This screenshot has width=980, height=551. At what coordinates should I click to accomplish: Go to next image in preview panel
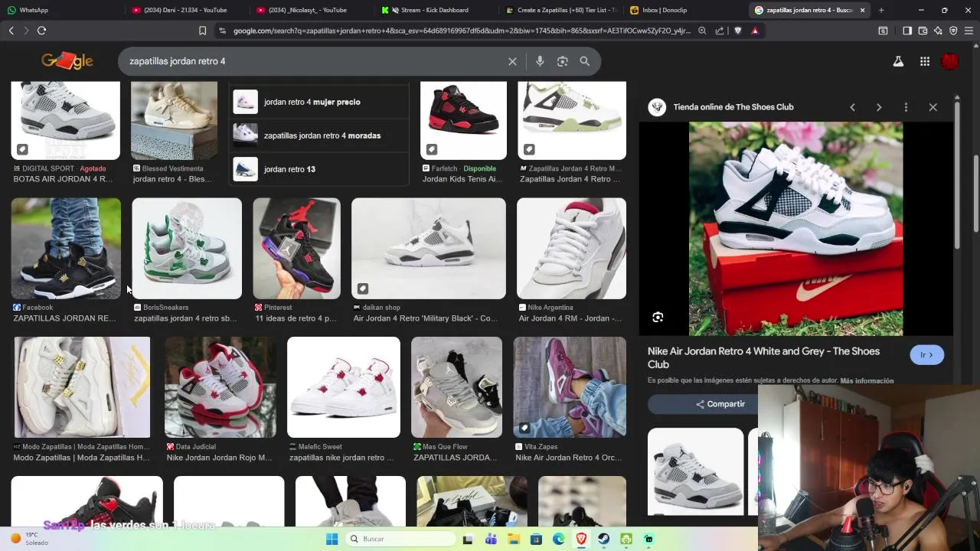pos(879,107)
